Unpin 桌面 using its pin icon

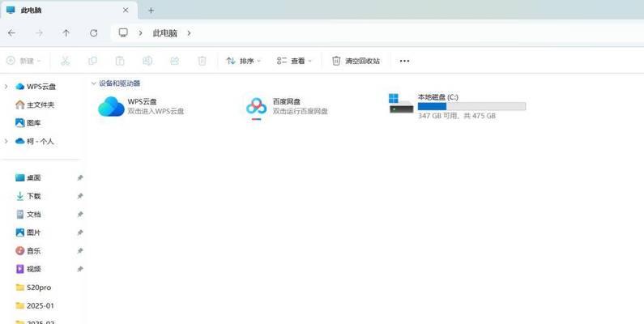pos(80,178)
